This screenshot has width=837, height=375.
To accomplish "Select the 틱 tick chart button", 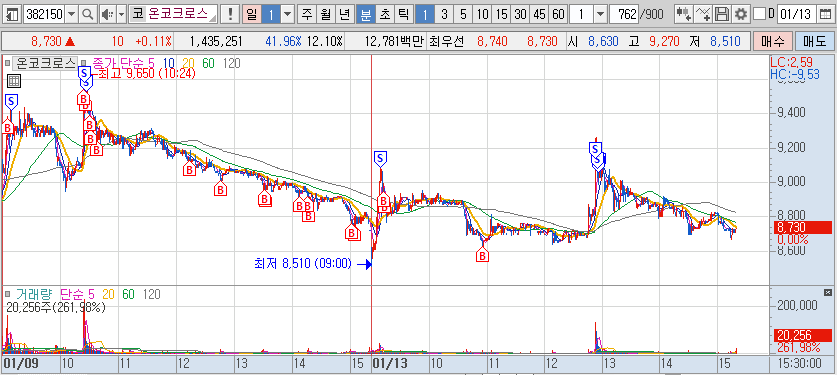I will point(403,14).
